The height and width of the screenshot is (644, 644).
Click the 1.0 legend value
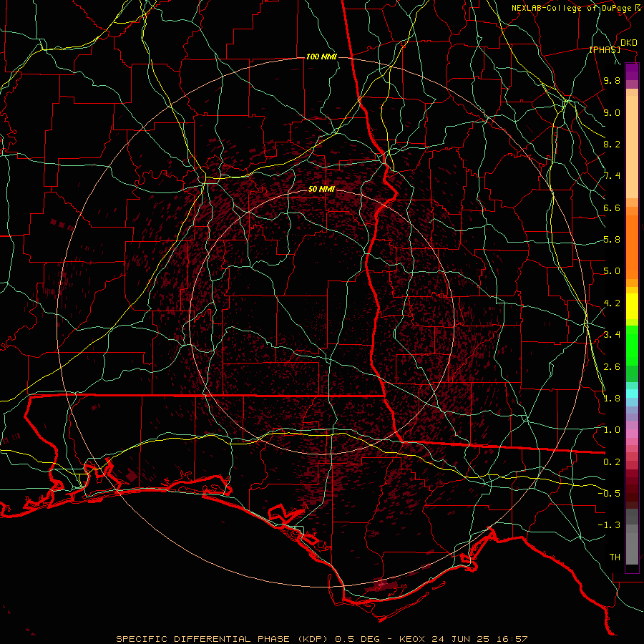coord(612,431)
